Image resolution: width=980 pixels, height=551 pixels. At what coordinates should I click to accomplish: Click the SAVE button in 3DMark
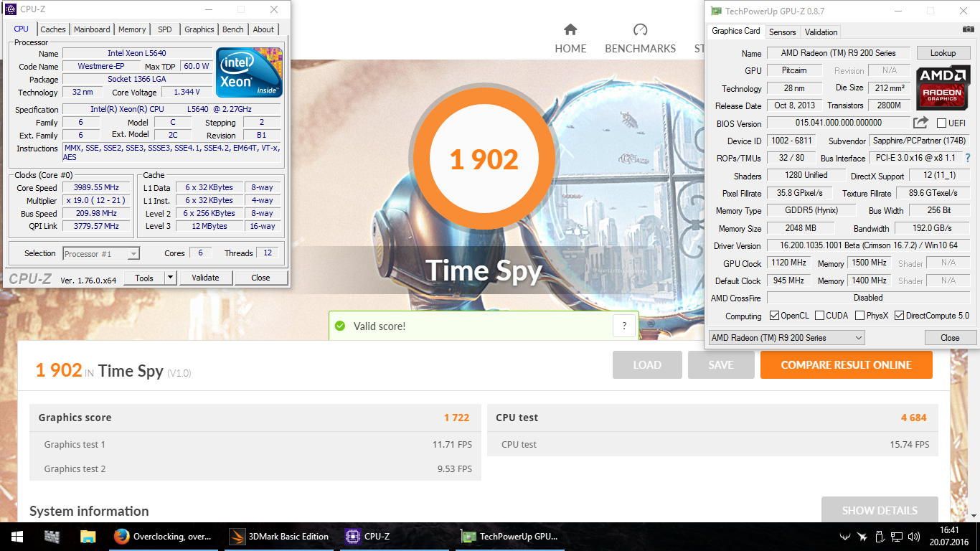721,365
